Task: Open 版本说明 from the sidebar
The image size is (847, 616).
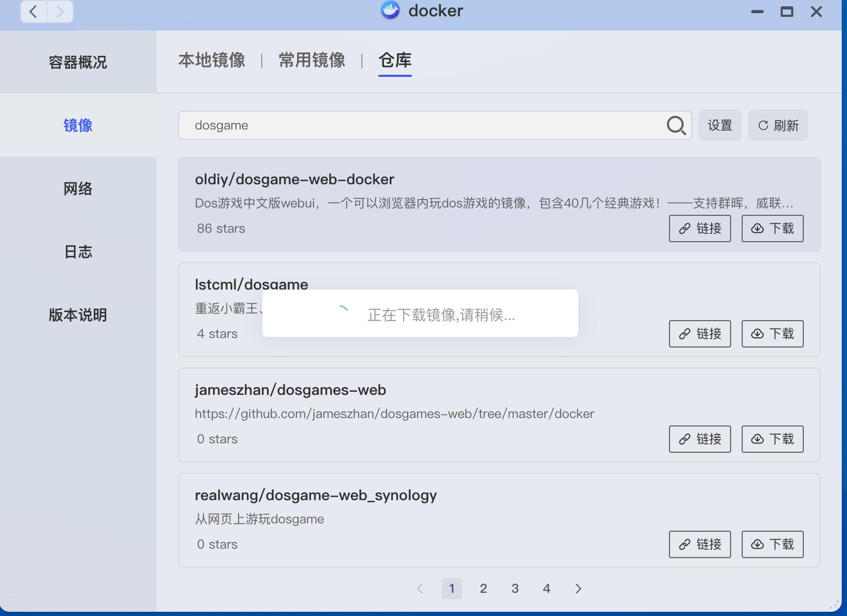Action: pyautogui.click(x=78, y=315)
